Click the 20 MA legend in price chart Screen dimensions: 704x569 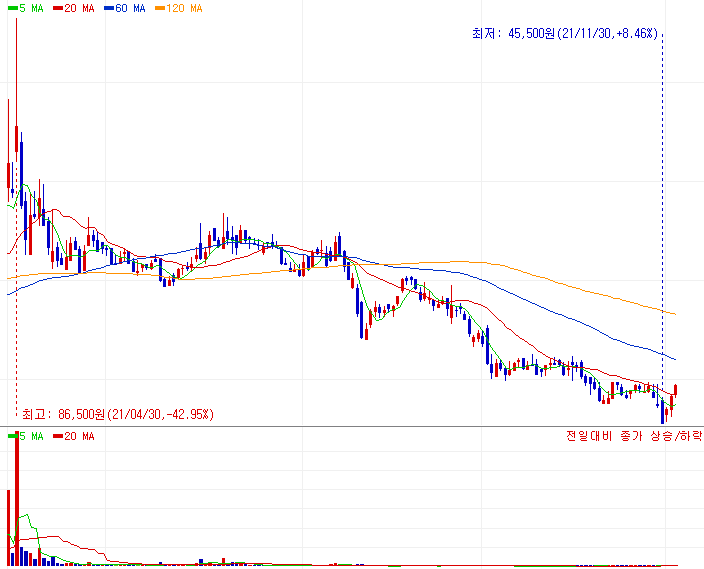[74, 8]
